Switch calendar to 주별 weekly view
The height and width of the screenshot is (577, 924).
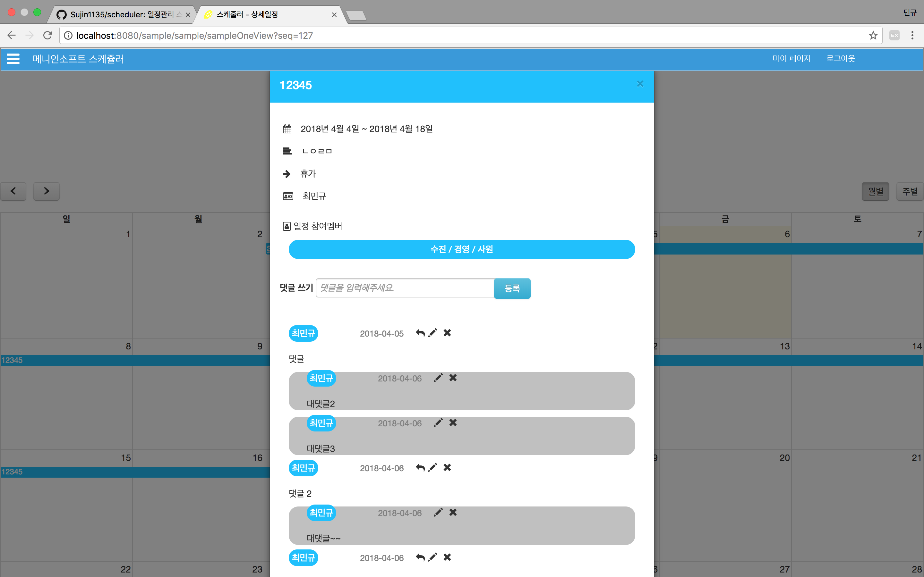coord(910,191)
